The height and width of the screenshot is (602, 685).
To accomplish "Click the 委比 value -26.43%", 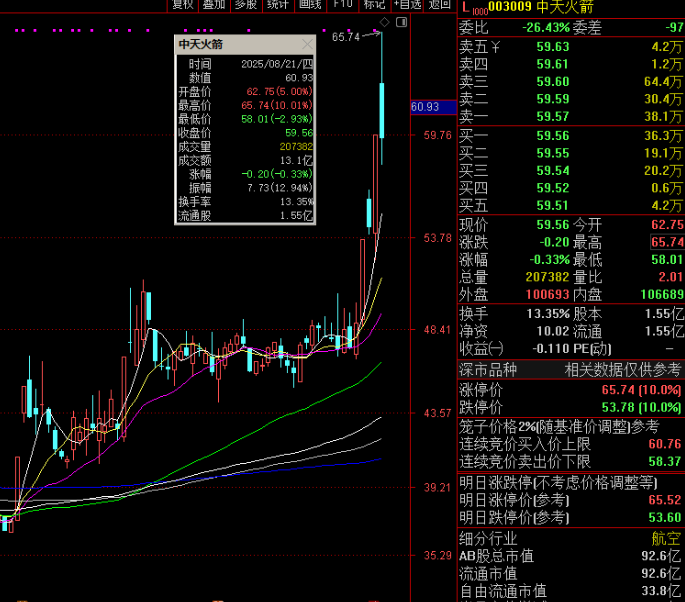I will [x=546, y=28].
